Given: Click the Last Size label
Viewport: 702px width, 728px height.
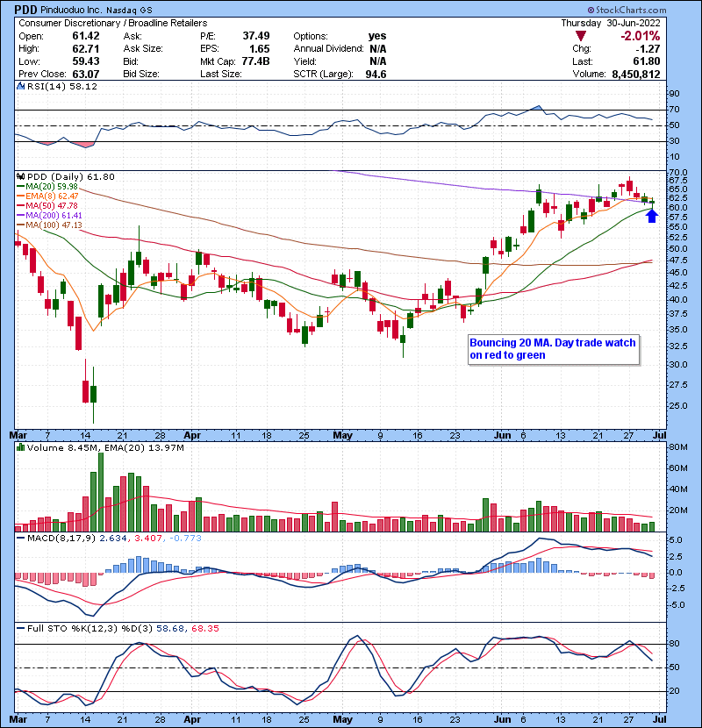Looking at the screenshot, I should tap(220, 74).
